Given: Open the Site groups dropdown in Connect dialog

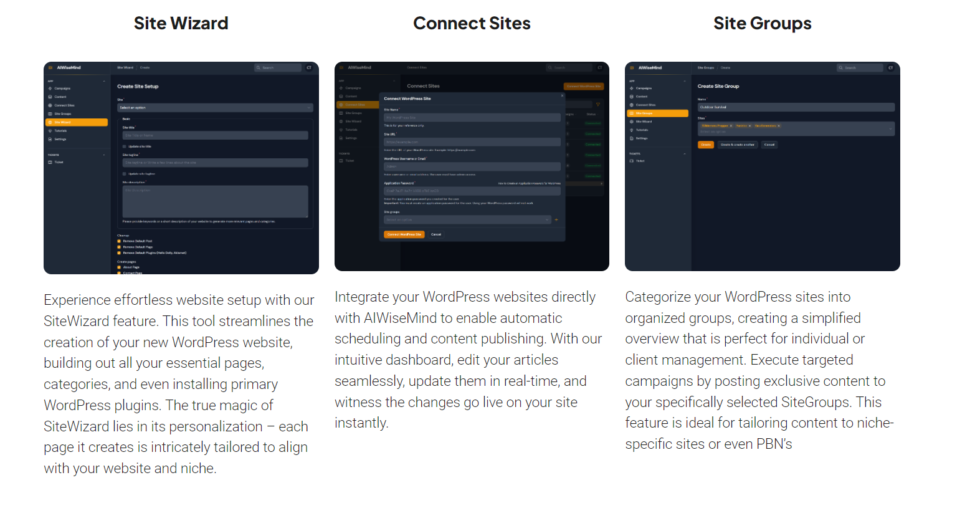Looking at the screenshot, I should pyautogui.click(x=468, y=219).
